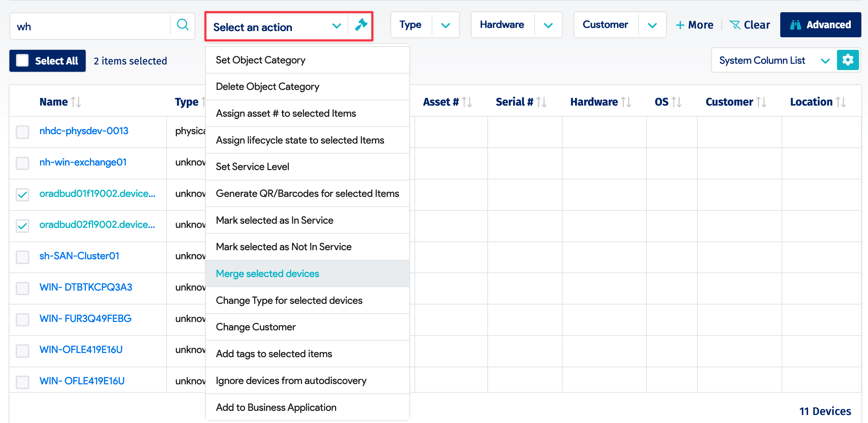Select Ignore devices from autodiscovery
This screenshot has height=423, width=868.
pos(308,380)
